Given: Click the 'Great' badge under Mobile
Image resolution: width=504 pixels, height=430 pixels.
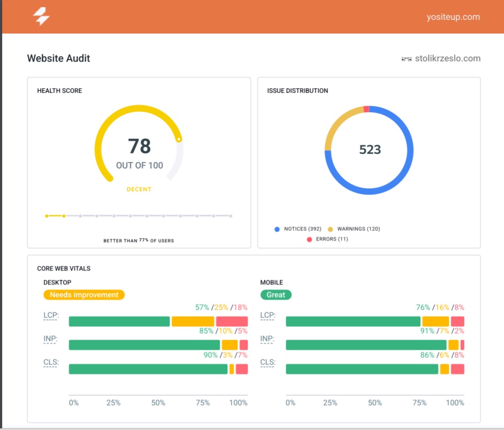Looking at the screenshot, I should pos(276,294).
